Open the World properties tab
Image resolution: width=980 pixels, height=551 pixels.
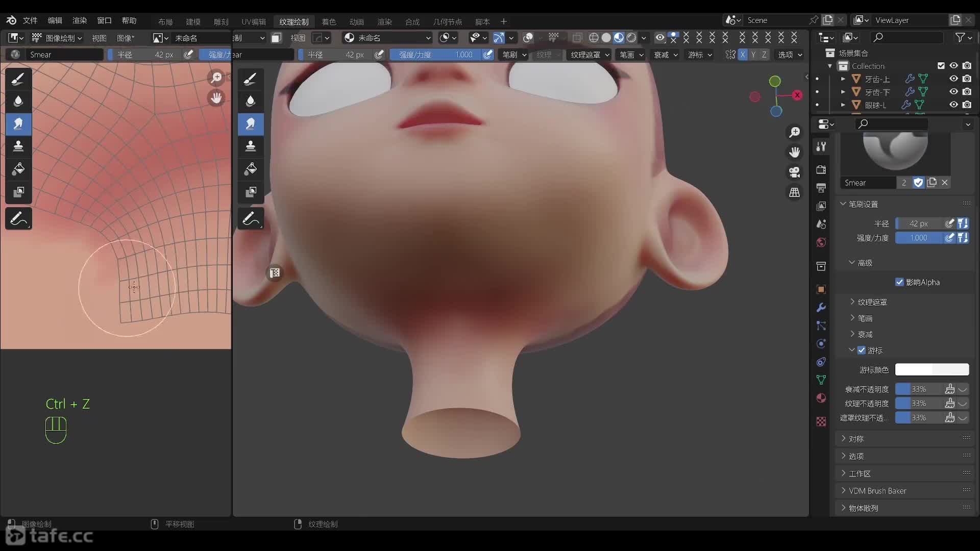coord(821,242)
